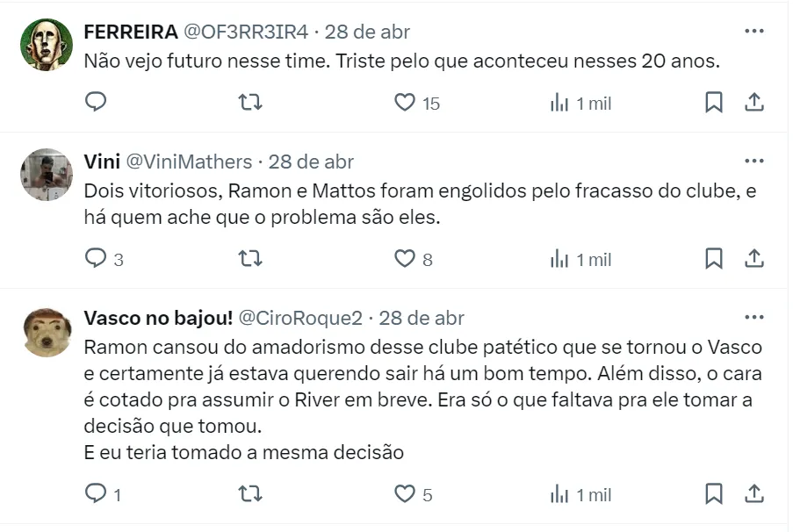Reply to FERREIRA's tweet

click(x=96, y=103)
